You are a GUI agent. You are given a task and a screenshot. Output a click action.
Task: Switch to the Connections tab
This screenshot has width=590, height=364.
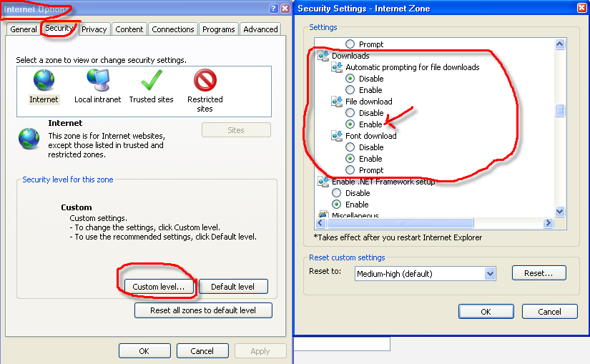point(173,29)
